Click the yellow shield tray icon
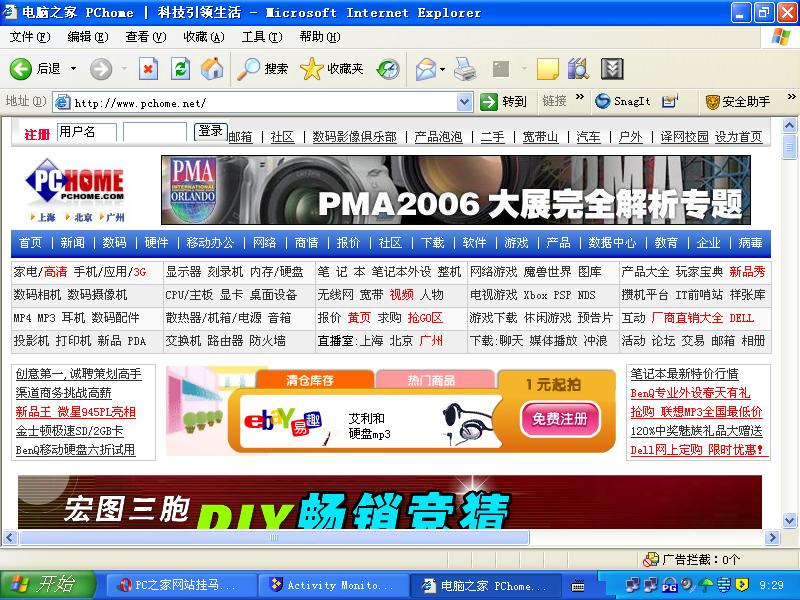800x600 pixels. pyautogui.click(x=742, y=585)
